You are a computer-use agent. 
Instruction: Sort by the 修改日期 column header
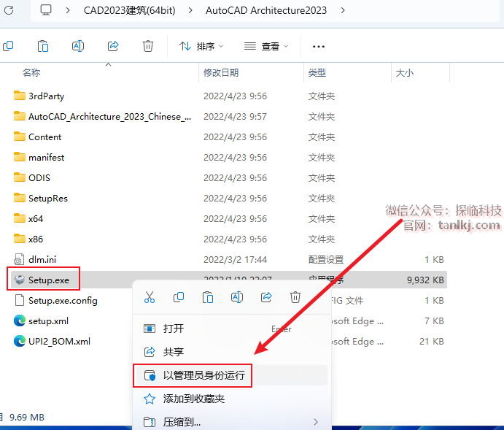221,73
